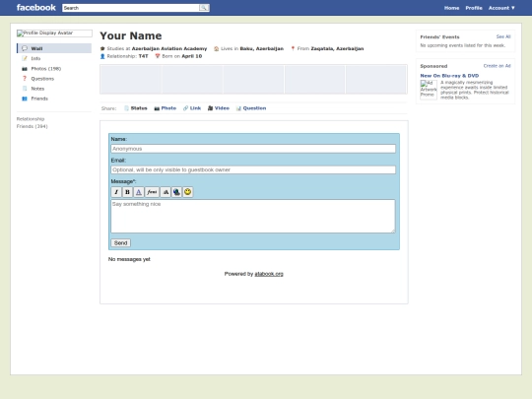Open the font selection button
Viewport: 532px width, 399px height.
click(x=152, y=192)
